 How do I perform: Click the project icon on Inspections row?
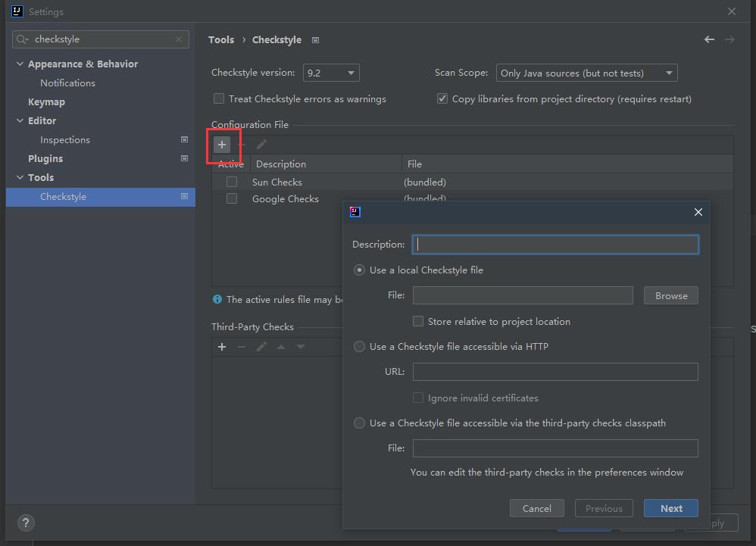(x=184, y=140)
